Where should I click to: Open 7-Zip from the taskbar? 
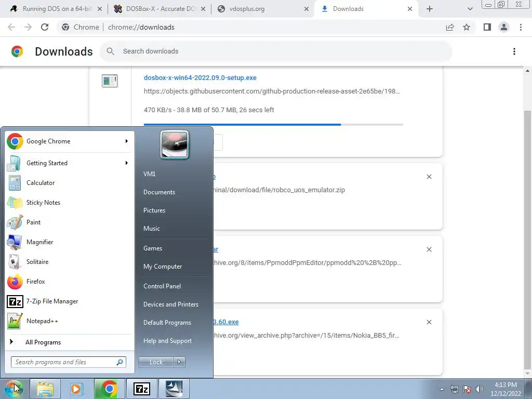tap(142, 389)
